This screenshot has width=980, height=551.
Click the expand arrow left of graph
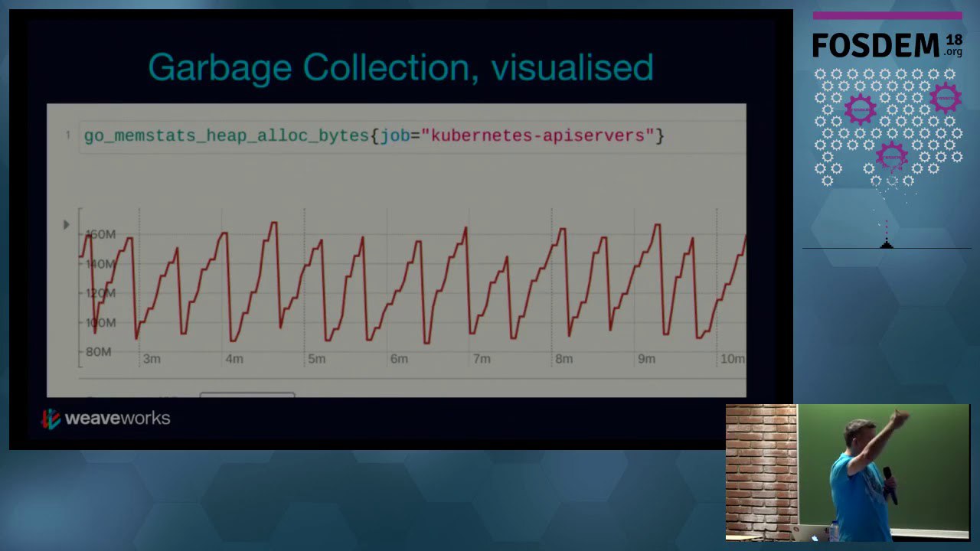click(x=66, y=224)
